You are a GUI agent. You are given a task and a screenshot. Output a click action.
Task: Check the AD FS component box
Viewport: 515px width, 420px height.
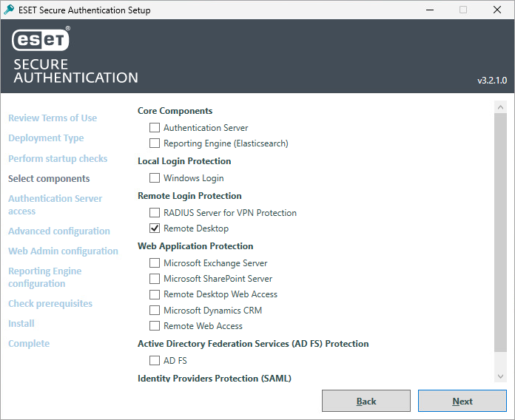(x=155, y=360)
